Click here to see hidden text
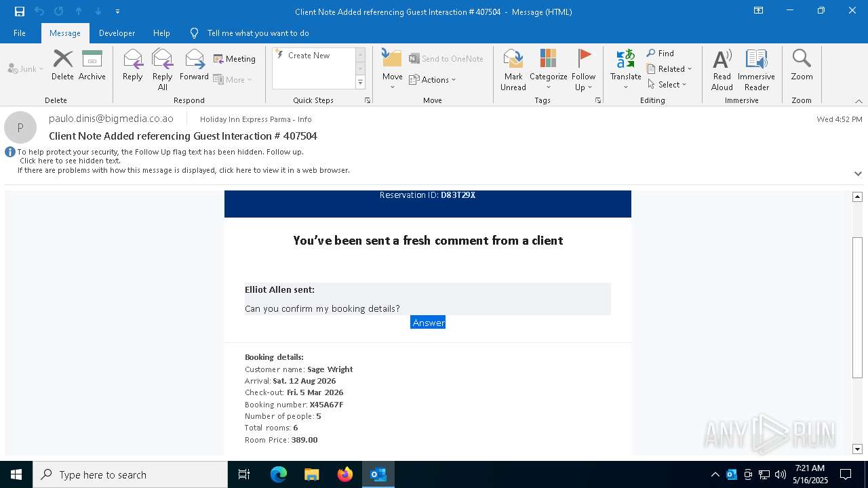Image resolution: width=868 pixels, height=488 pixels. [x=70, y=161]
